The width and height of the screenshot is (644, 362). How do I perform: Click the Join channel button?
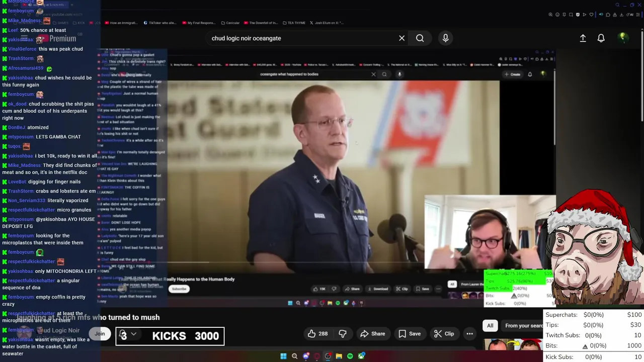pyautogui.click(x=100, y=333)
